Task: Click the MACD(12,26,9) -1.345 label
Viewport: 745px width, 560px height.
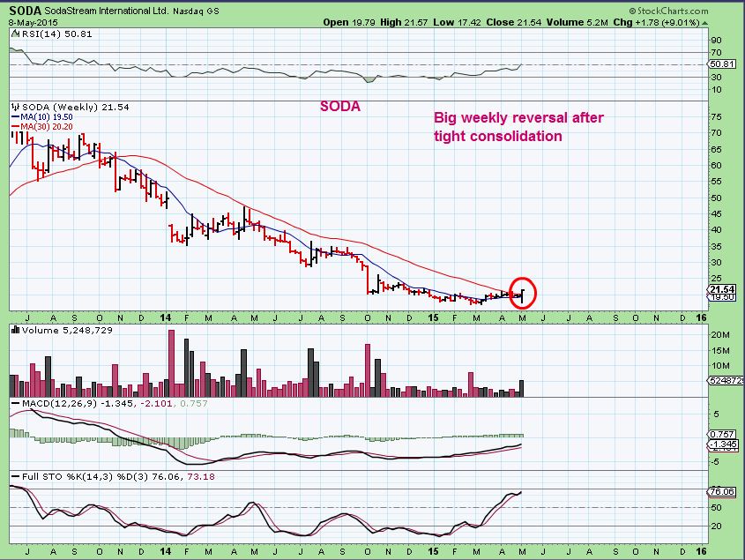Action: pos(78,404)
